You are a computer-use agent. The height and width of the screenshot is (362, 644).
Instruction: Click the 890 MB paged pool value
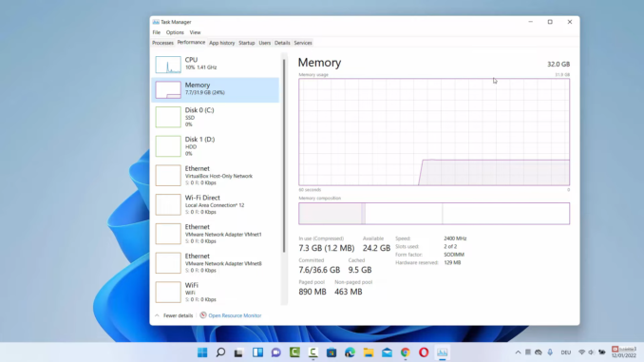point(313,292)
